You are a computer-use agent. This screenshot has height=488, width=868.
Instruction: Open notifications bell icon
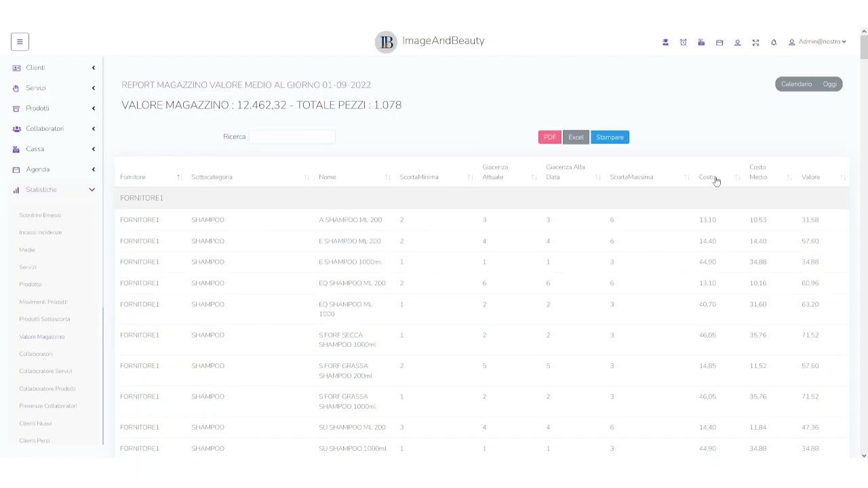coord(774,42)
